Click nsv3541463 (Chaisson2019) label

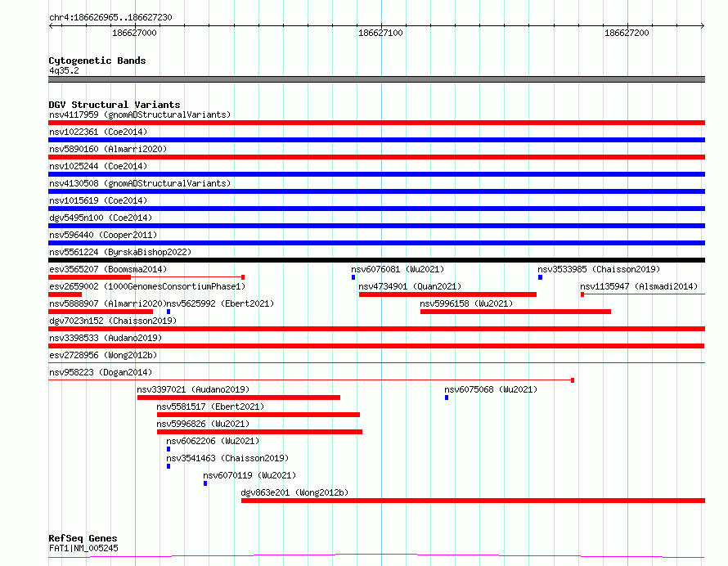227,458
